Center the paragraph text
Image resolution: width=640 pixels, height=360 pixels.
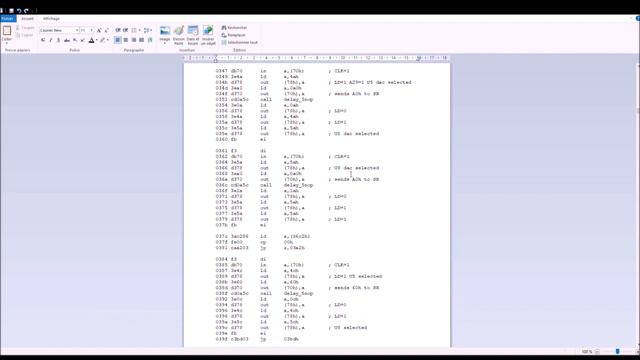coord(126,40)
